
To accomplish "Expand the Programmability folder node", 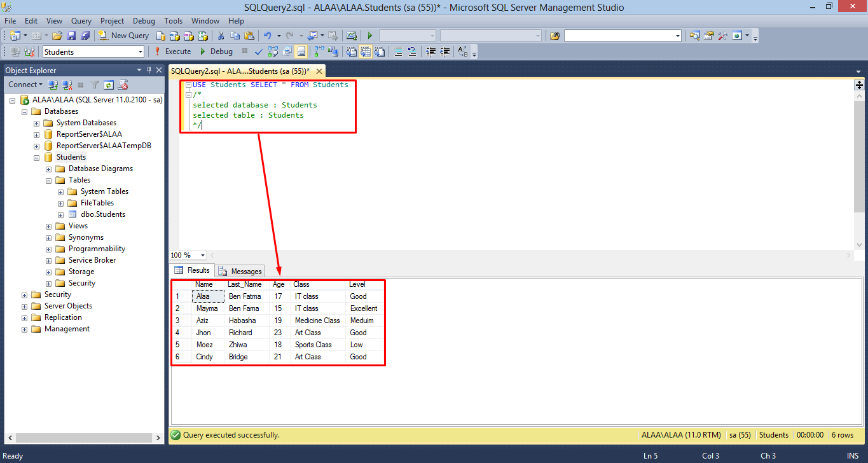I will click(48, 249).
